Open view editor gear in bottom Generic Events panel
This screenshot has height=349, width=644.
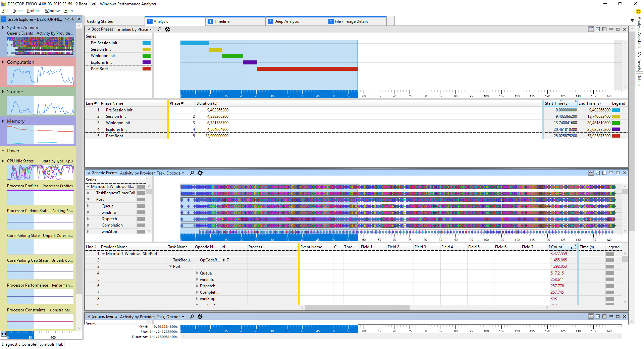[200, 317]
